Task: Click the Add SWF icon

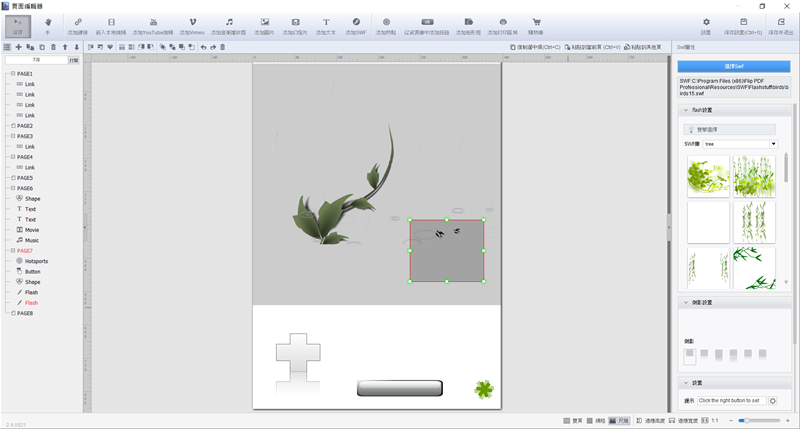Action: (357, 25)
